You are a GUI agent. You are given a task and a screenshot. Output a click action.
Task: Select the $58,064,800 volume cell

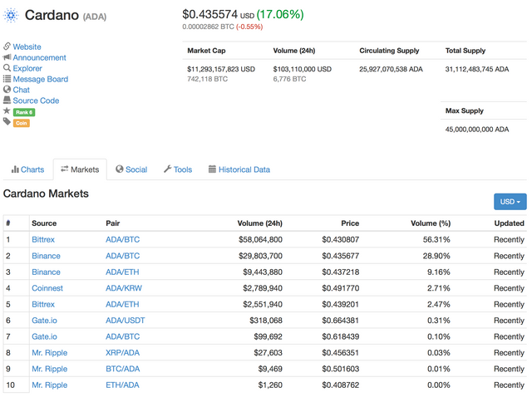(x=260, y=239)
